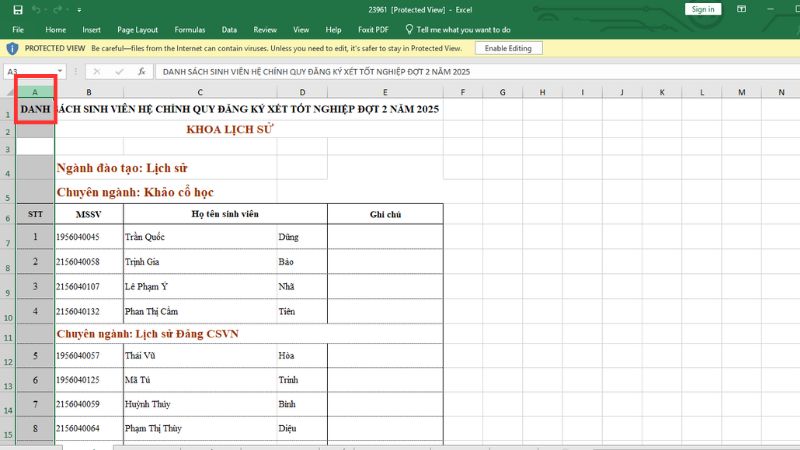Viewport: 800px width, 450px height.
Task: Select cell containing MSSV 1956040045
Action: (x=87, y=237)
